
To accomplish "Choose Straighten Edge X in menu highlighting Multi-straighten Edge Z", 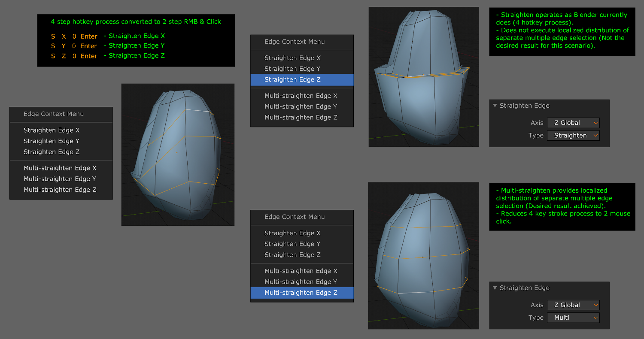I will coord(302,233).
